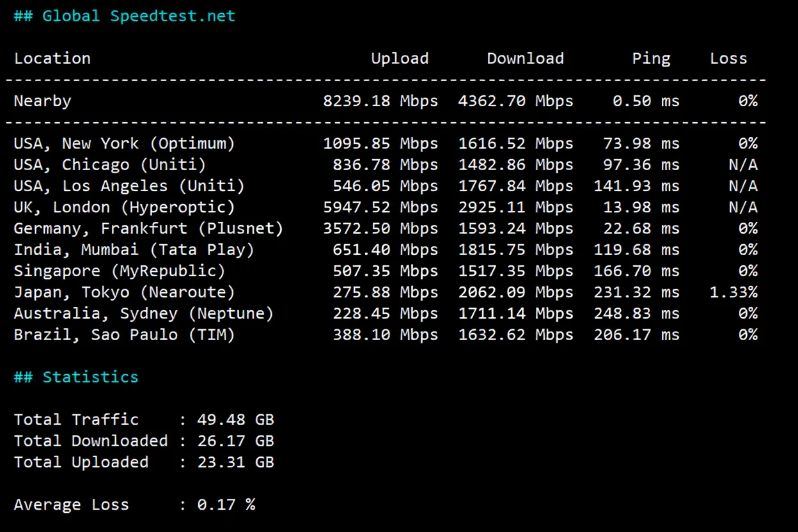Click Frankfurt upload 3572.50 Mbps
Screen dimensions: 798x532
pos(380,229)
